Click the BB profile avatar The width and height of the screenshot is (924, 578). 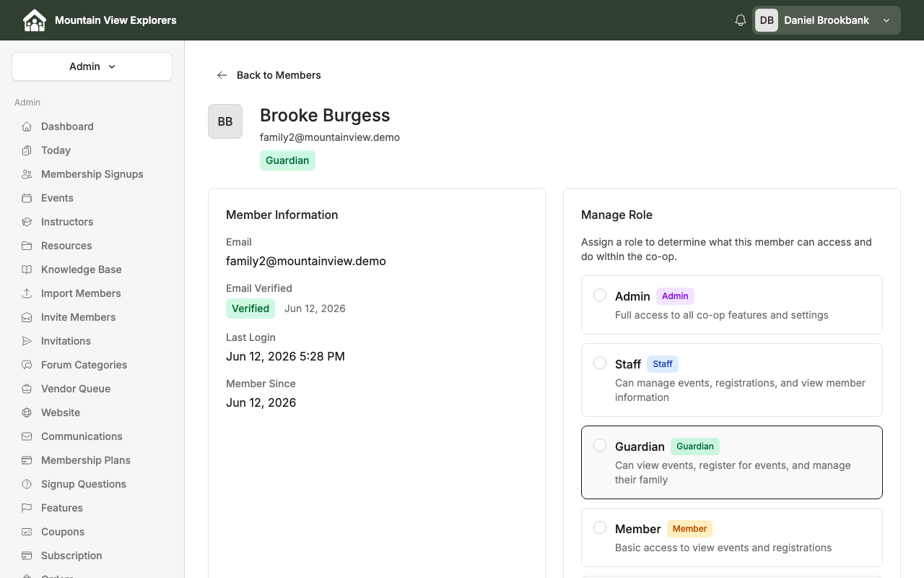[x=225, y=121]
